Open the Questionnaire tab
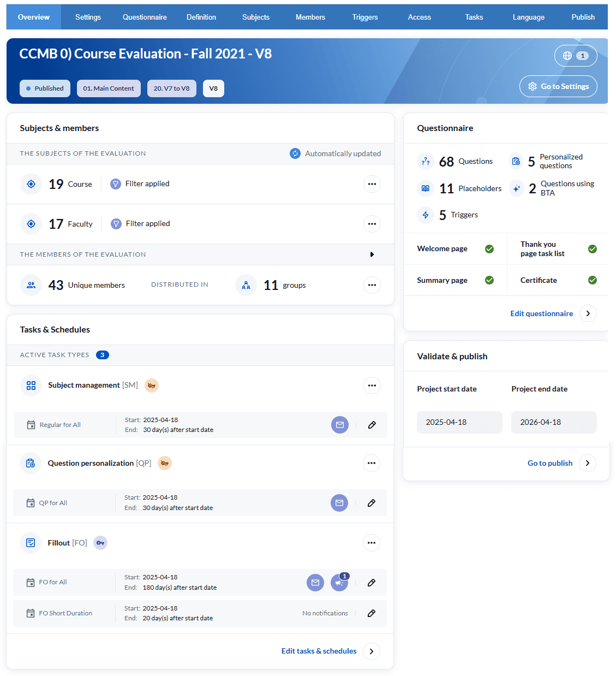This screenshot has width=616, height=676. (x=145, y=17)
